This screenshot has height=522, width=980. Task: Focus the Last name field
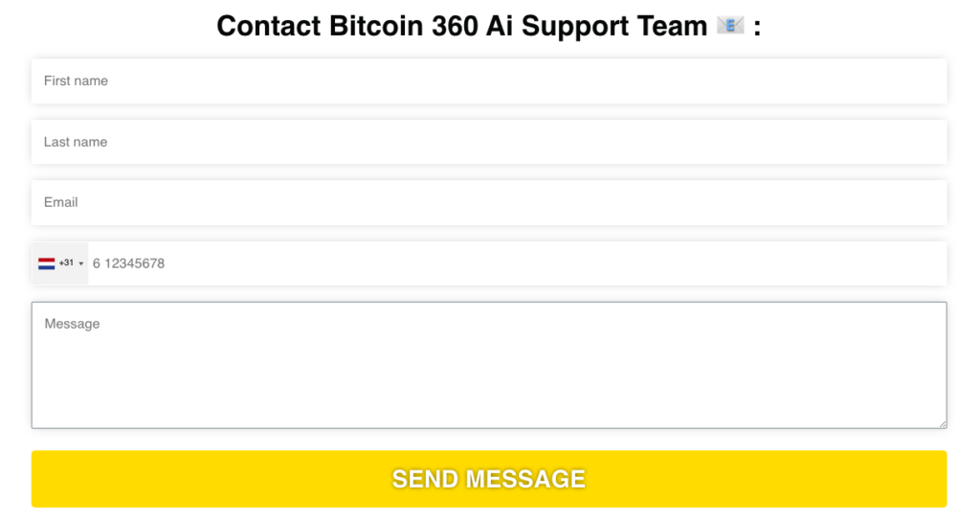click(x=489, y=142)
